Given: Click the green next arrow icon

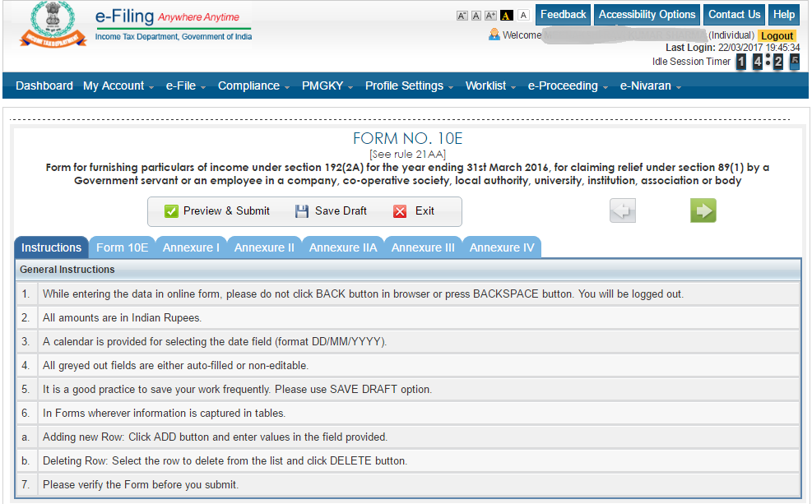Looking at the screenshot, I should [703, 210].
